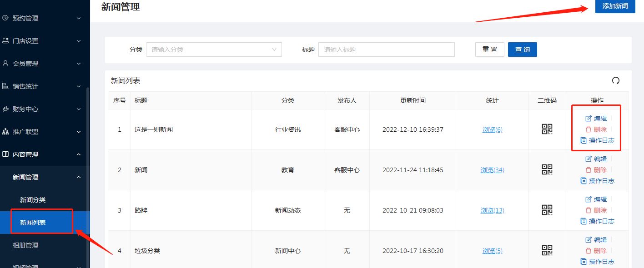Edit the 垃圾分类 news entry
The height and width of the screenshot is (268, 644).
[596, 240]
